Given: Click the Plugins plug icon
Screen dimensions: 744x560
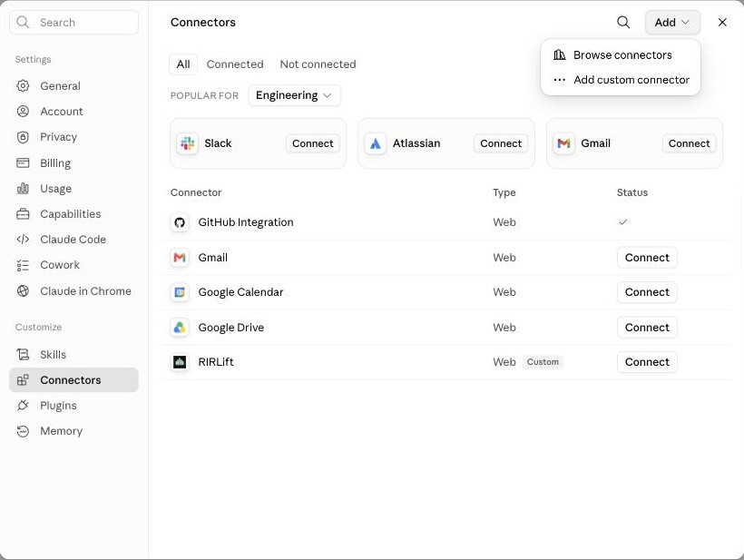Looking at the screenshot, I should [x=23, y=406].
